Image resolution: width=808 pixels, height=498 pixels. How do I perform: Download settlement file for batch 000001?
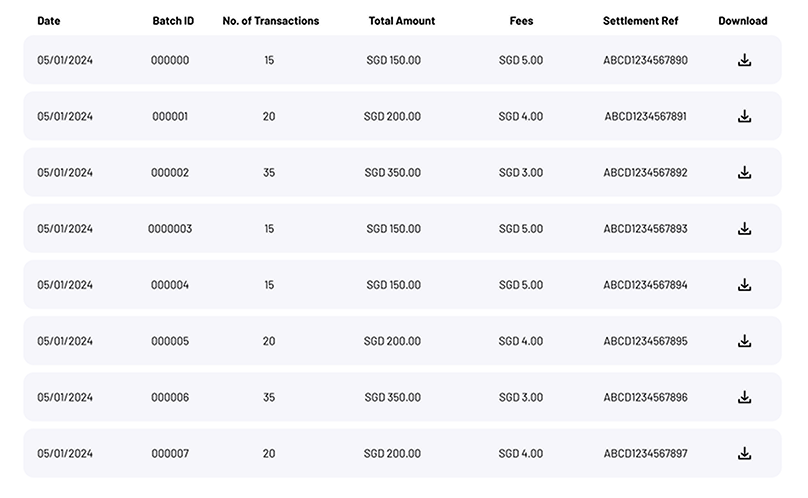744,117
